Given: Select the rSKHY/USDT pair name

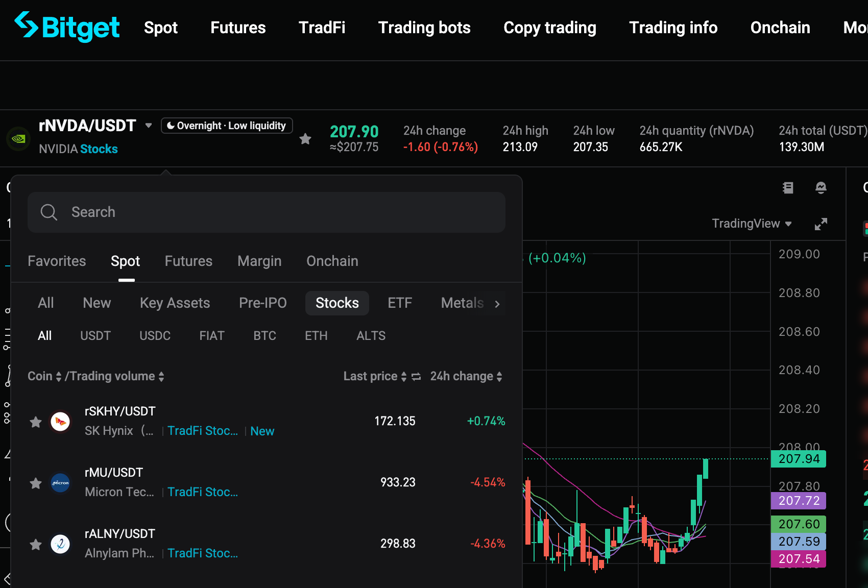Looking at the screenshot, I should point(120,411).
